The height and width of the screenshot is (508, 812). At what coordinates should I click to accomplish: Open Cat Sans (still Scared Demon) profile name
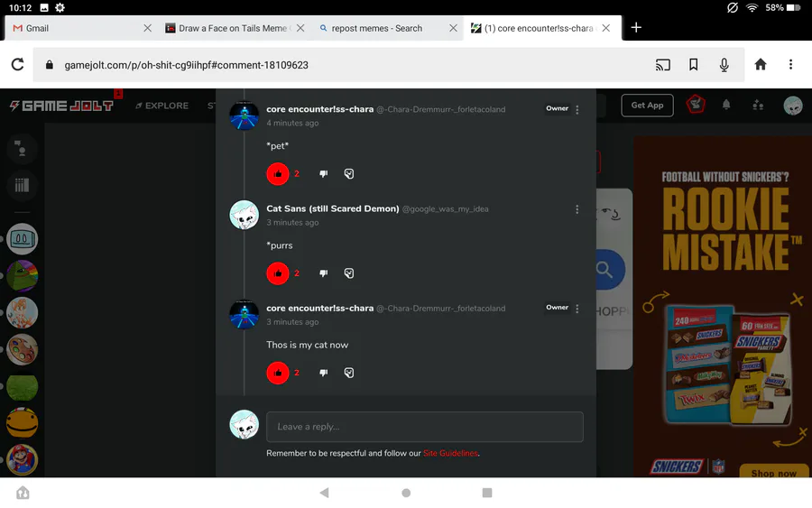[x=332, y=208]
